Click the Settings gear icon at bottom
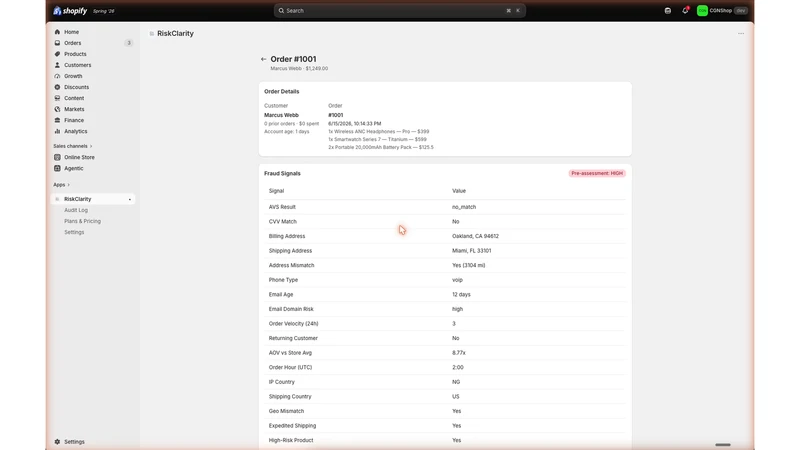The width and height of the screenshot is (800, 450). click(x=57, y=442)
